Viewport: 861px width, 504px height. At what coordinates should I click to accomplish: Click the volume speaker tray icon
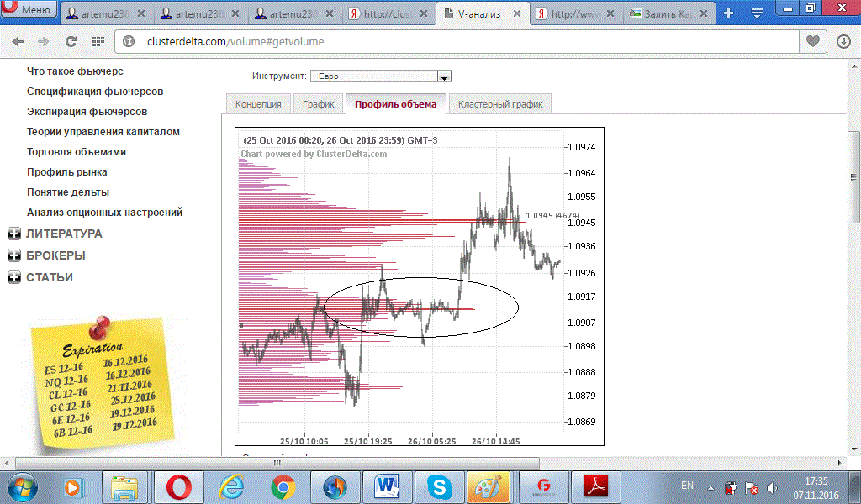772,487
